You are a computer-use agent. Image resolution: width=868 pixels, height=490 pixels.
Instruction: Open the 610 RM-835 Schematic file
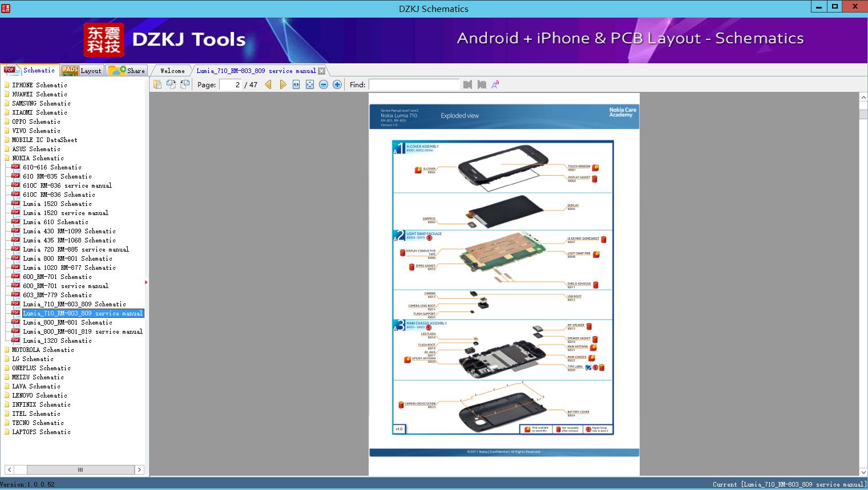(x=57, y=176)
